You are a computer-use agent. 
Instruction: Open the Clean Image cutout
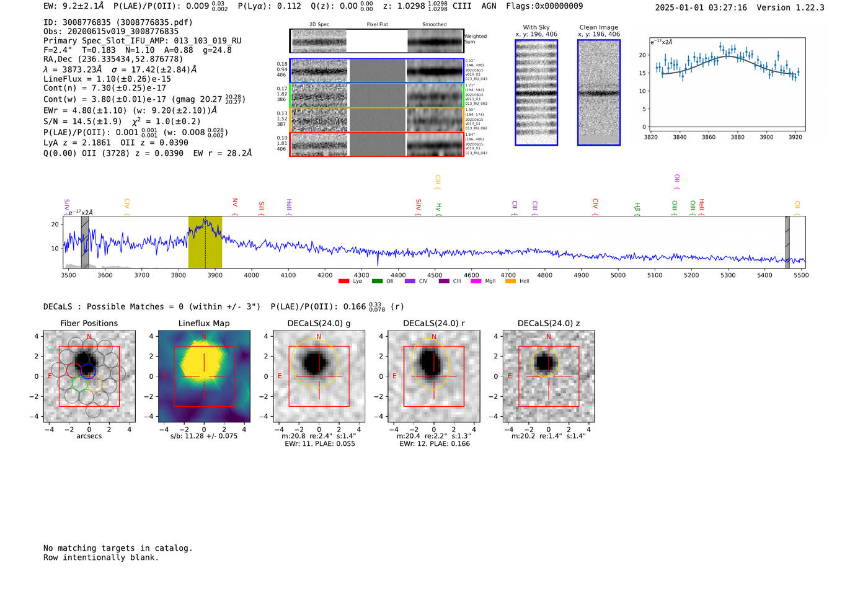point(599,93)
